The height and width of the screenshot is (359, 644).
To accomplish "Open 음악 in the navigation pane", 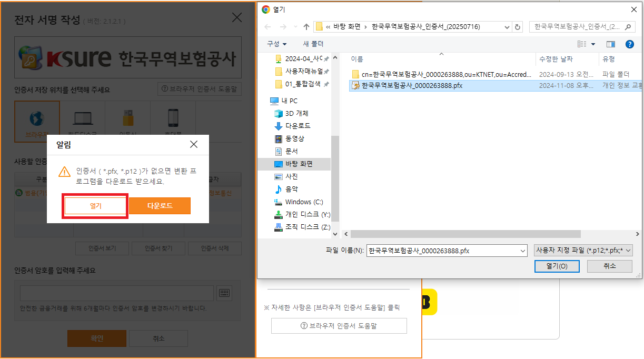I will pyautogui.click(x=286, y=189).
